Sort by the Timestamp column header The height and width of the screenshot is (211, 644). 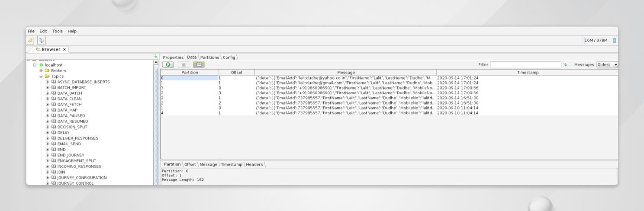pyautogui.click(x=528, y=73)
